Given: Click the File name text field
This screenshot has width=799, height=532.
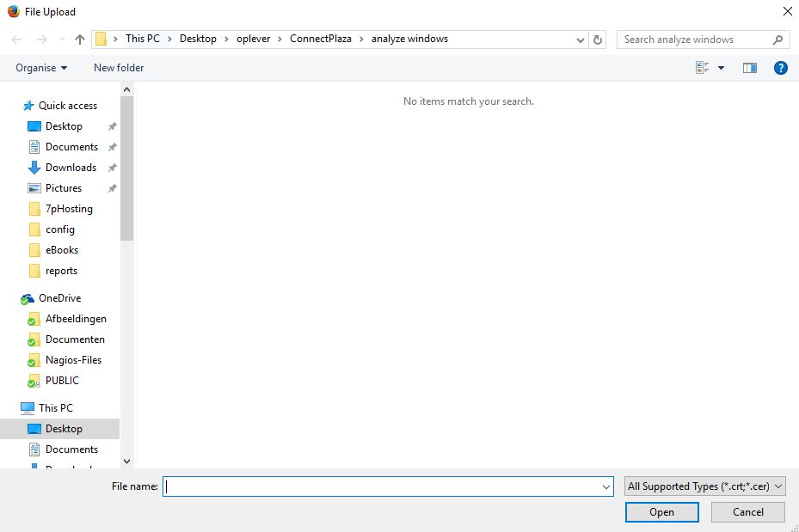Looking at the screenshot, I should coord(383,486).
